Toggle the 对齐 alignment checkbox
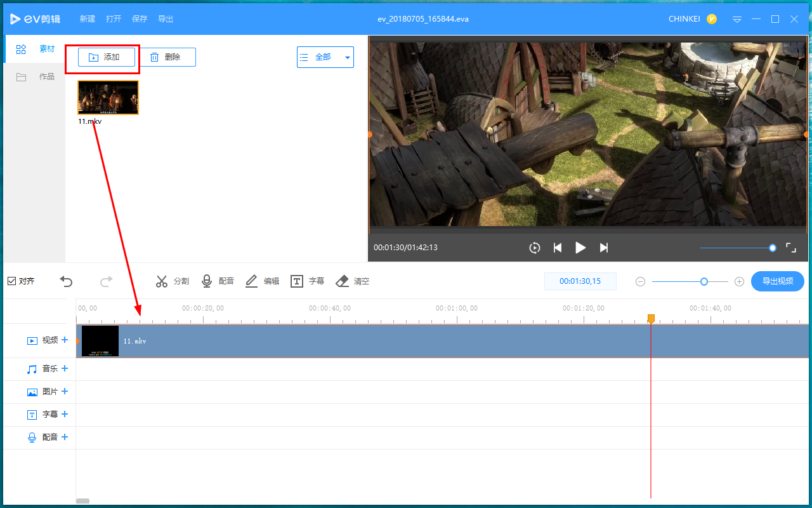The image size is (812, 508). pyautogui.click(x=12, y=281)
